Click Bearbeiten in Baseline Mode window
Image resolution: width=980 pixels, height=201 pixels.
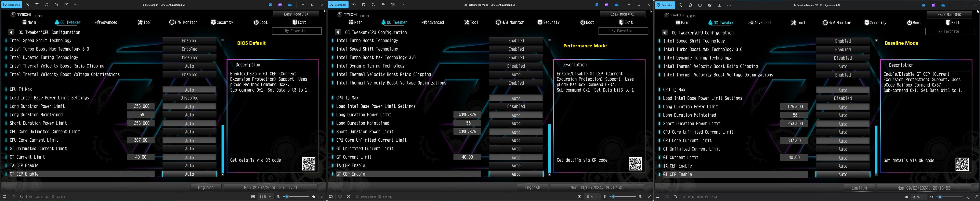665,5
